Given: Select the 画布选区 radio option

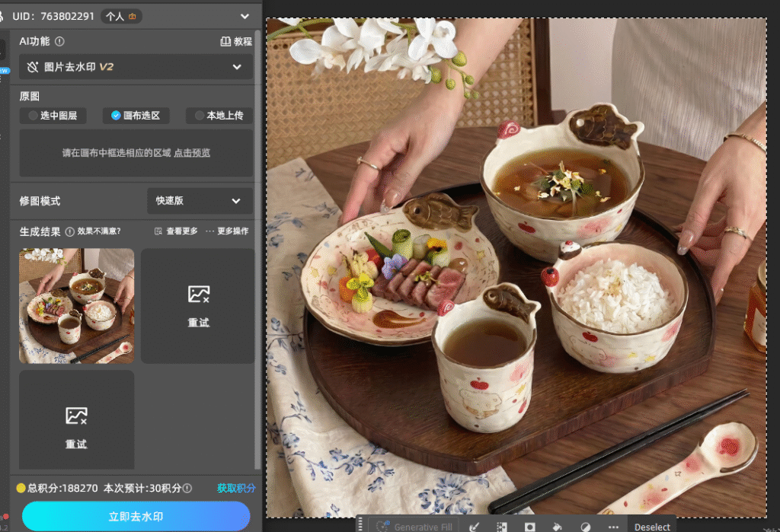Looking at the screenshot, I should coord(136,116).
